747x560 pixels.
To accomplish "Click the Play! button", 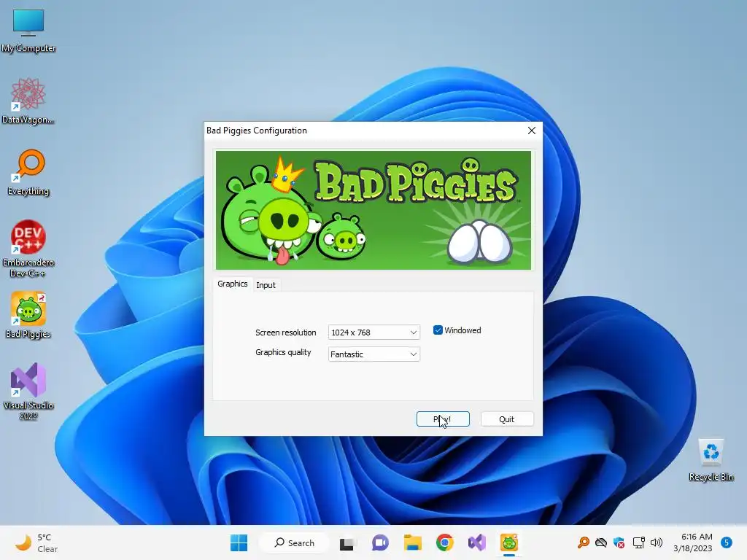I will coord(443,419).
